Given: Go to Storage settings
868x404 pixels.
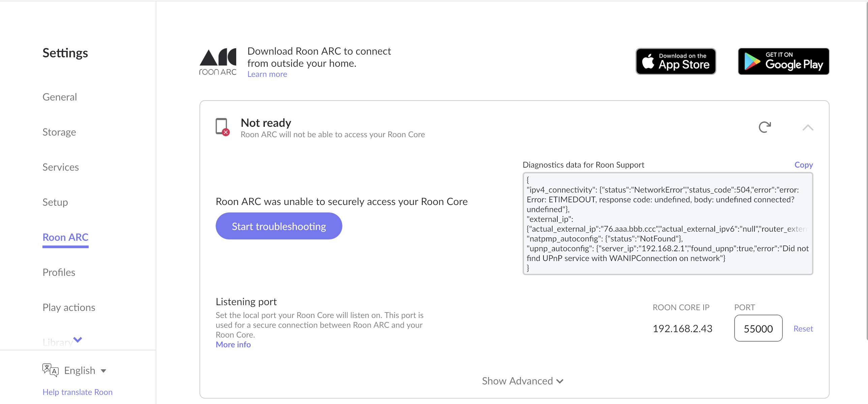Looking at the screenshot, I should [59, 132].
